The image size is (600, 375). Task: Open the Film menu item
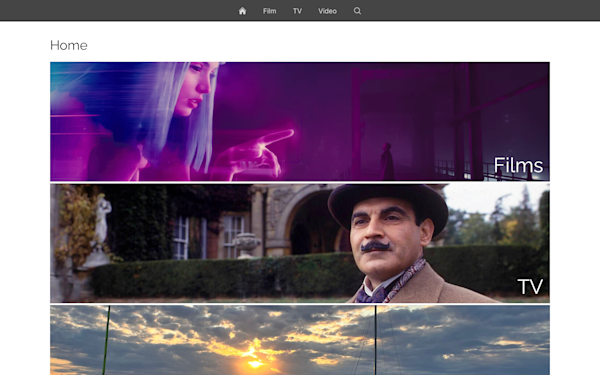[x=269, y=11]
